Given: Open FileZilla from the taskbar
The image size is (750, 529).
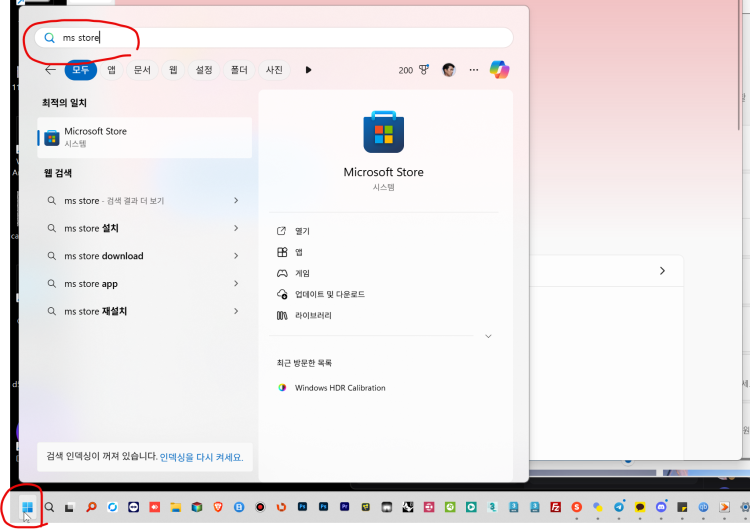Looking at the screenshot, I should tap(556, 508).
